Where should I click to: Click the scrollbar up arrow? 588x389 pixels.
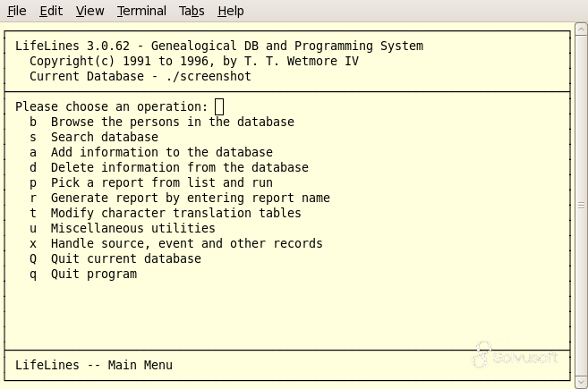(x=581, y=29)
